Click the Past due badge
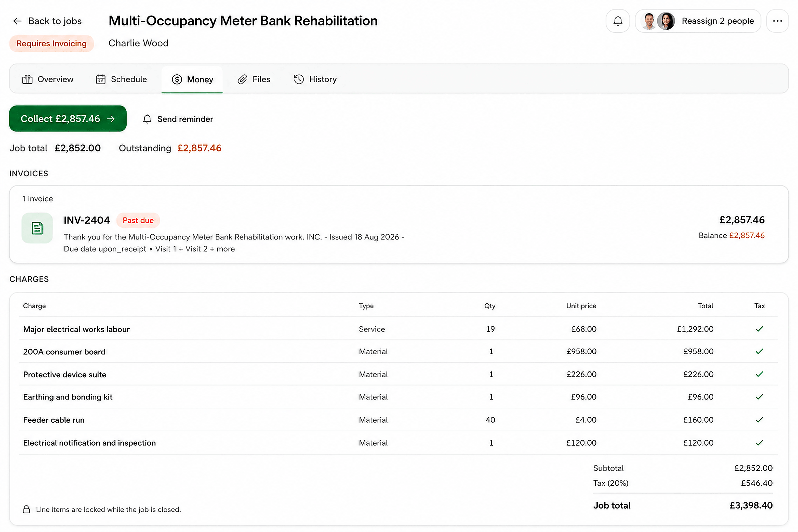798x532 pixels. click(x=138, y=220)
